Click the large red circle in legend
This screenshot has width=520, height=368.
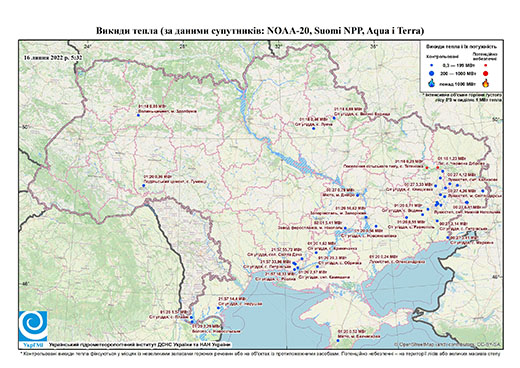[x=486, y=73]
